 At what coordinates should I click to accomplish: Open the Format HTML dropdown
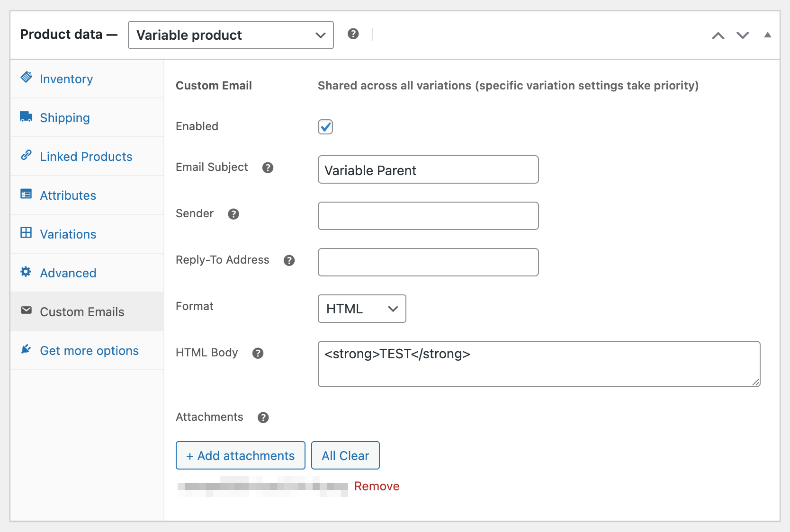pos(361,309)
